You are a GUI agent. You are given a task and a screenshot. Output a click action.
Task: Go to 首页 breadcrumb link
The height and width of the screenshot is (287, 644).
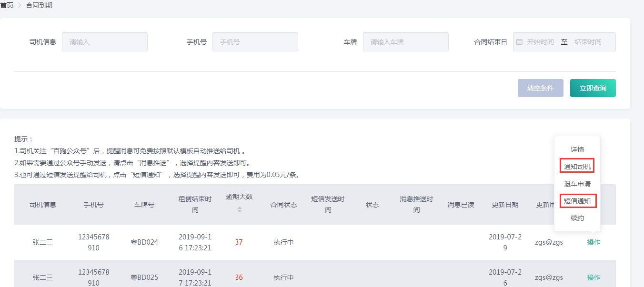tap(7, 5)
